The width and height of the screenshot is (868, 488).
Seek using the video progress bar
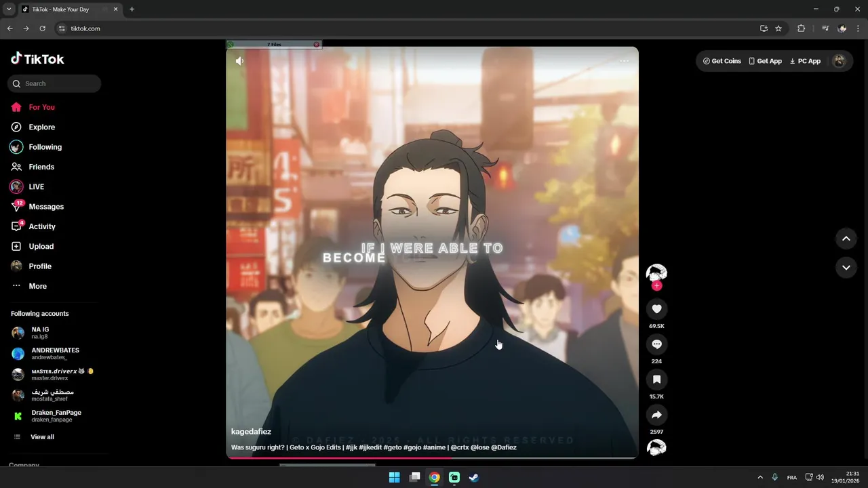(x=432, y=458)
